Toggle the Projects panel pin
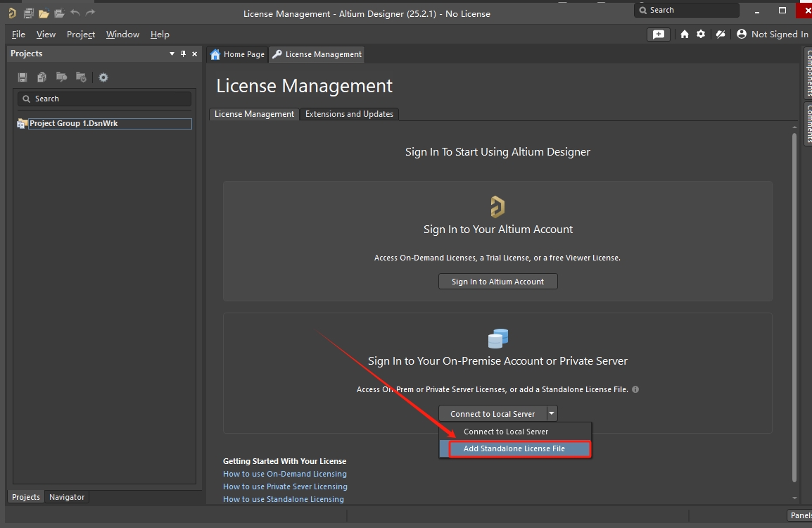The width and height of the screenshot is (812, 528). [x=184, y=54]
